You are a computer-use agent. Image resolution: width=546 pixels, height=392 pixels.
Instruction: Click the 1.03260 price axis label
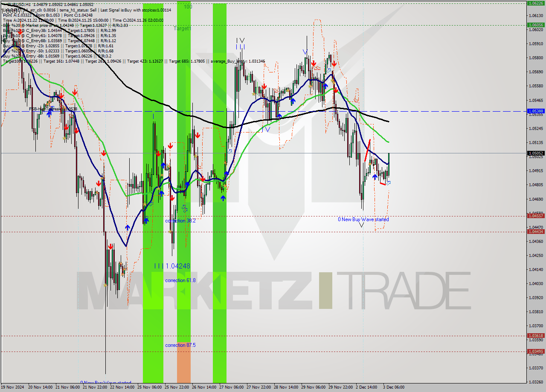536,382
